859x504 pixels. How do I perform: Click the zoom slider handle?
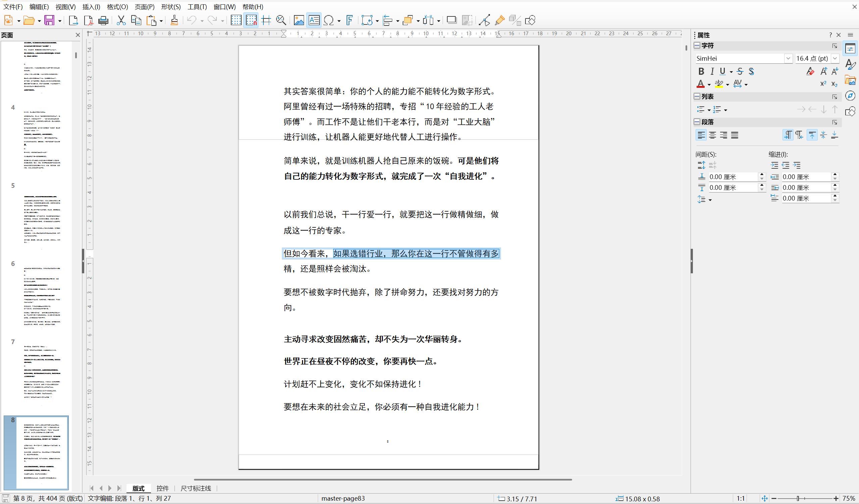[x=798, y=498]
